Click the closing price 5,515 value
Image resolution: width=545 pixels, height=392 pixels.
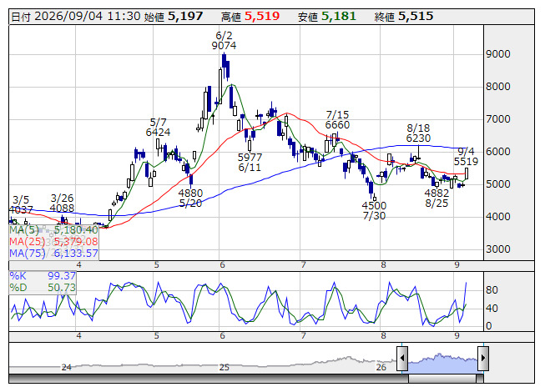[x=416, y=17]
